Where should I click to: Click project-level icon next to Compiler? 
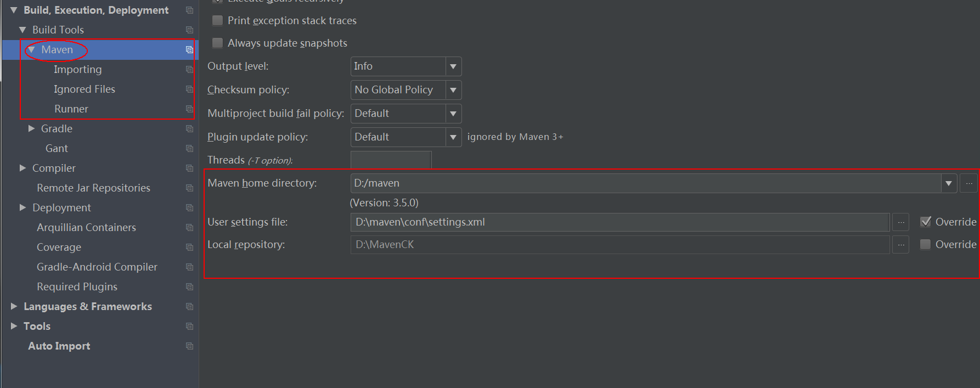[189, 168]
